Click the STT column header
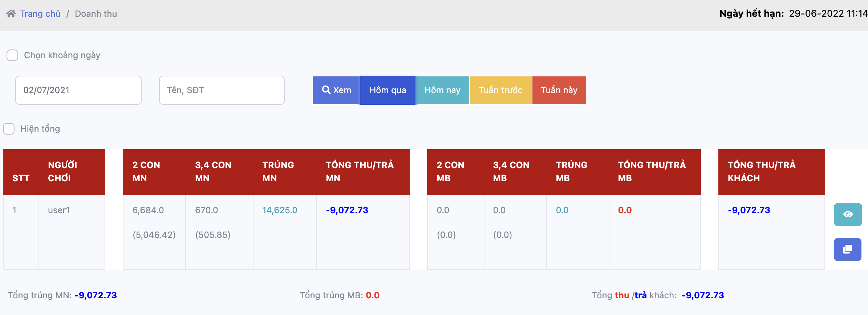Image resolution: width=868 pixels, height=315 pixels. [21, 178]
